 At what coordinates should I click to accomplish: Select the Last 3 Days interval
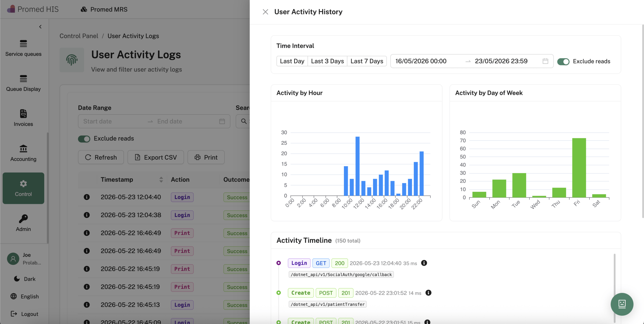[327, 61]
